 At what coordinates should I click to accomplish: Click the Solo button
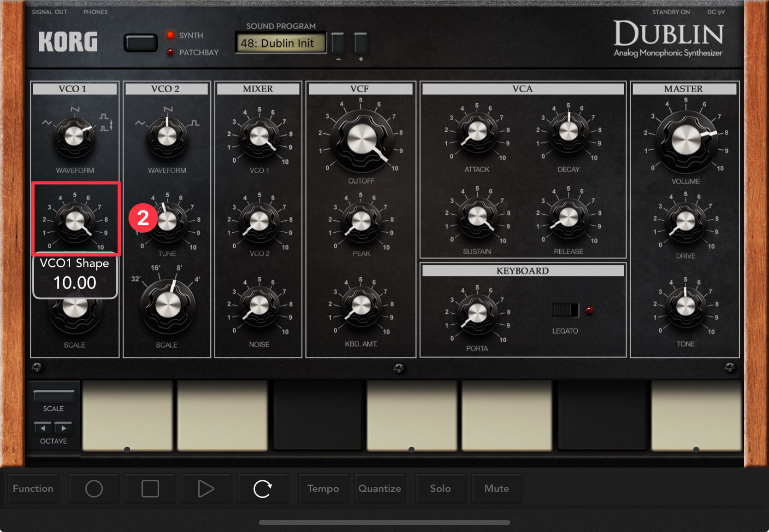[x=440, y=489]
